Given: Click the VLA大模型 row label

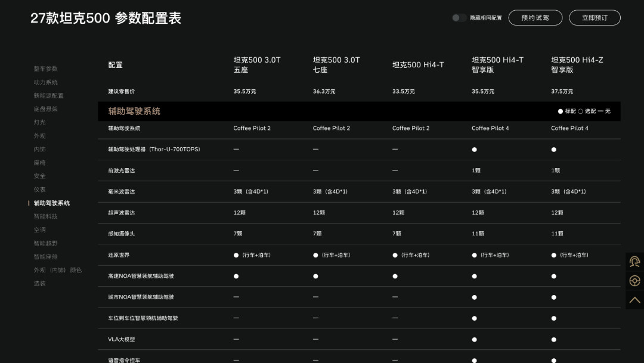Looking at the screenshot, I should pos(122,339).
